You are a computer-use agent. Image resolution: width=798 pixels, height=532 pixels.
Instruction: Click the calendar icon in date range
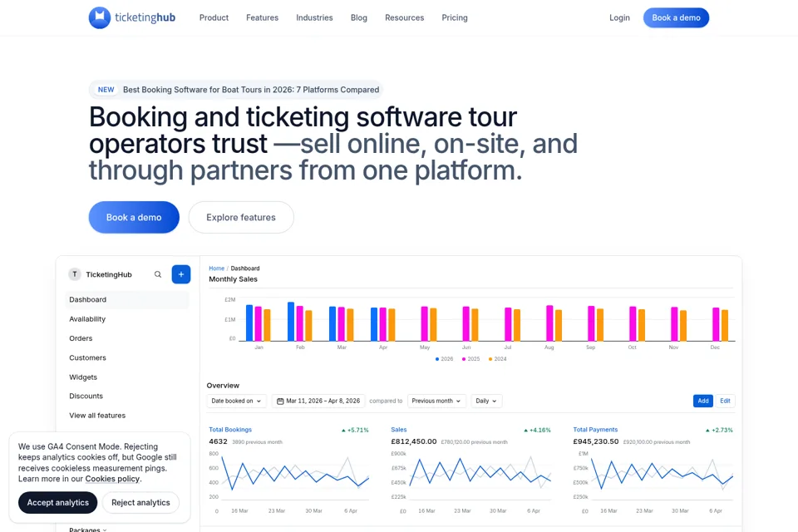coord(280,401)
